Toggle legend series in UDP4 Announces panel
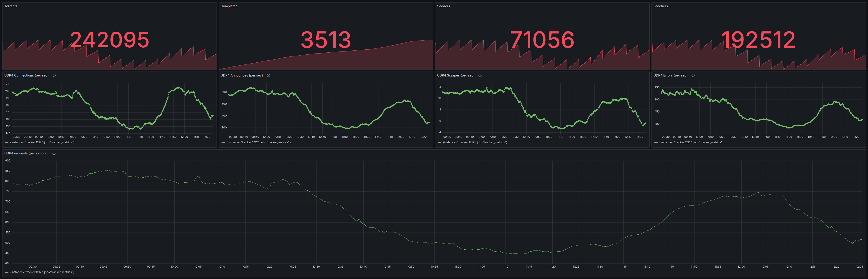 (x=258, y=143)
